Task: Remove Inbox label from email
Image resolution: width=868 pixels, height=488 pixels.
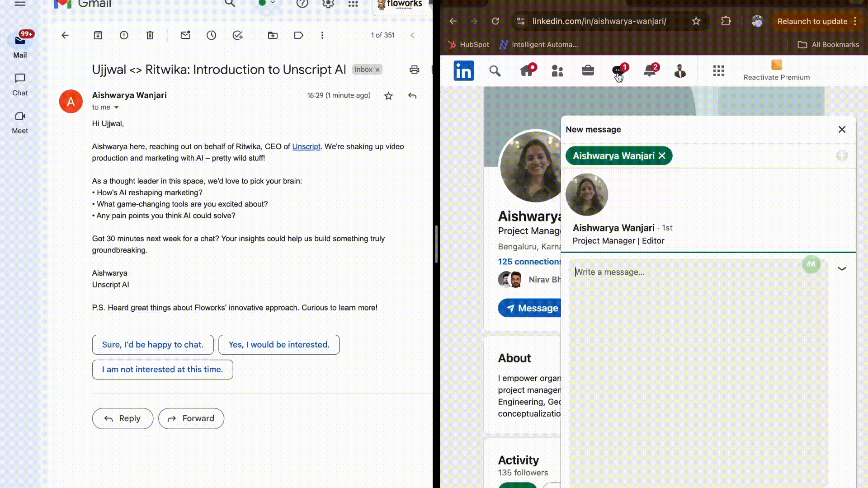Action: coord(377,70)
